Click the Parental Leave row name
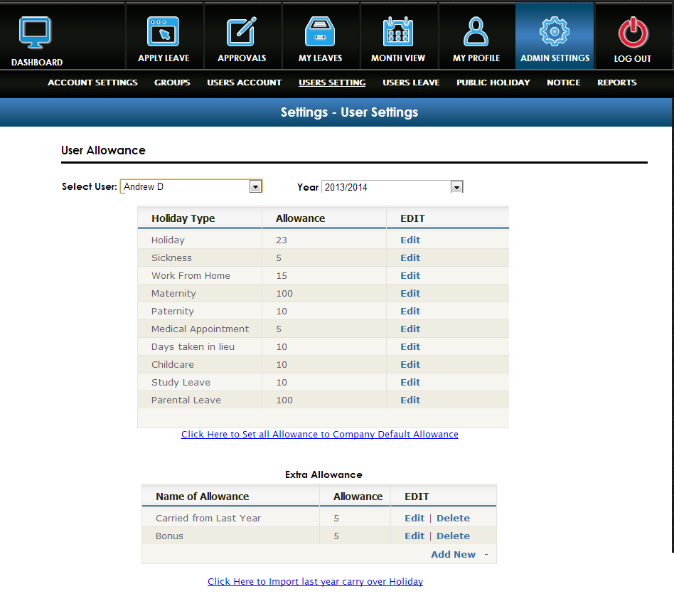 click(x=186, y=400)
